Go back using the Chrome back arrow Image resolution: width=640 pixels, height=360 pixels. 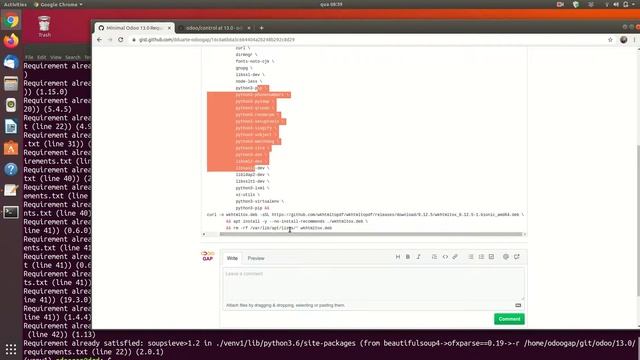(x=100, y=40)
